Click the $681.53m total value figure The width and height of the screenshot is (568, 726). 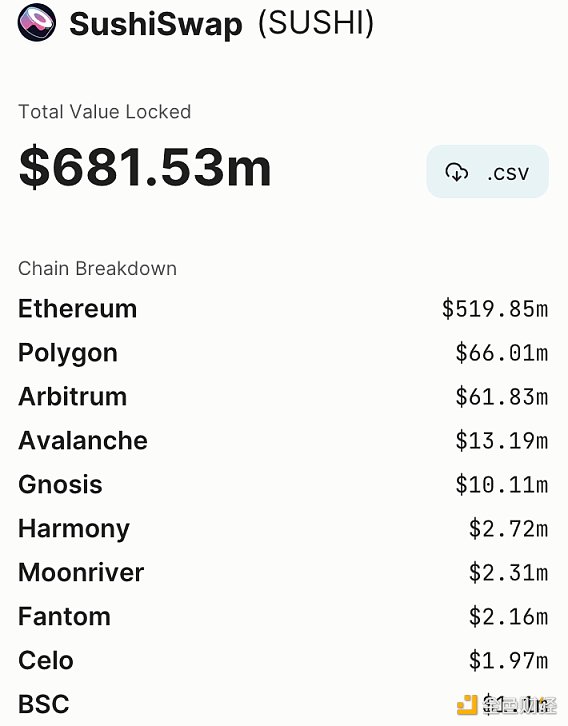(x=145, y=167)
